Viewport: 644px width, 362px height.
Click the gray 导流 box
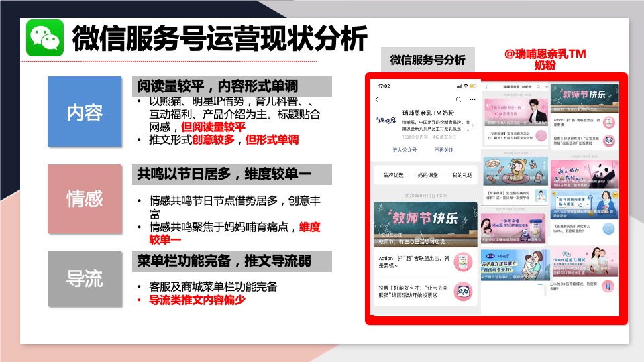[85, 279]
